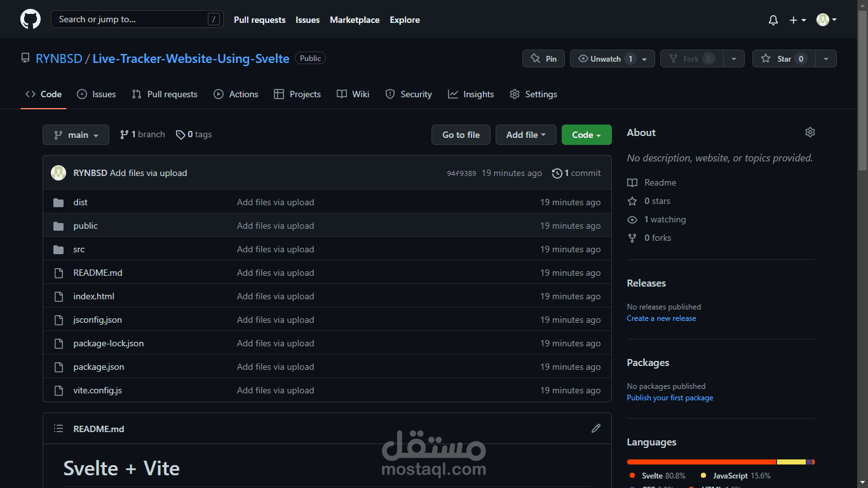Screen dimensions: 868x488
Task: Edit README with the pencil icon
Action: 595,428
